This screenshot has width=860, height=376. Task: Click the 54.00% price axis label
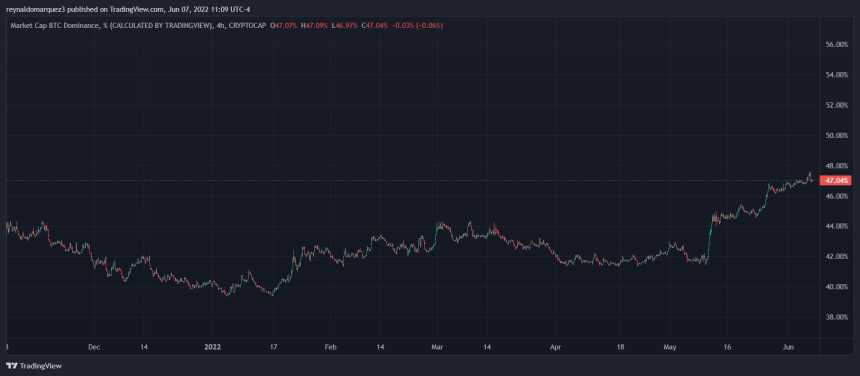836,75
